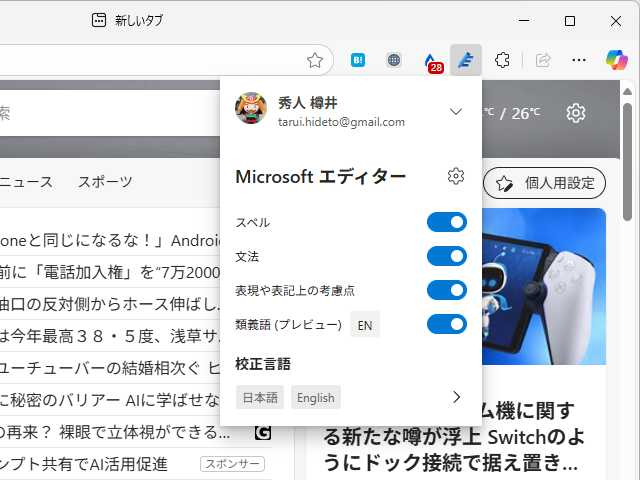The image size is (640, 480).
Task: Expand 校正言語 language list chevron
Action: pyautogui.click(x=457, y=397)
